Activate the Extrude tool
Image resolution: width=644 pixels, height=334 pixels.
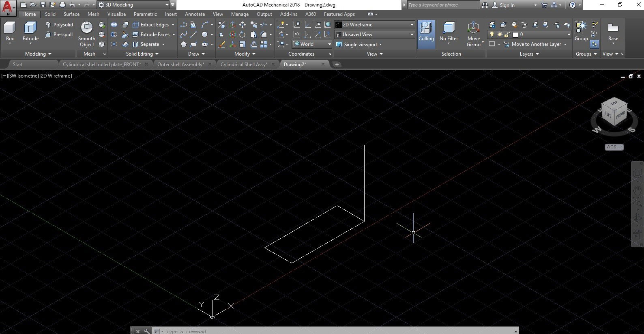(x=30, y=32)
